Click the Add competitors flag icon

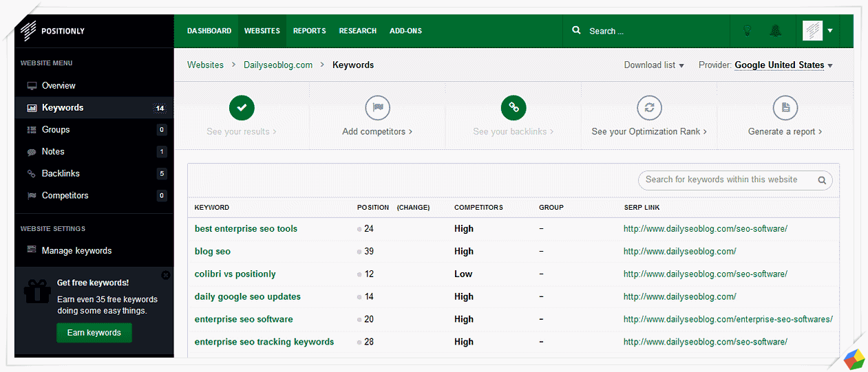click(x=377, y=107)
